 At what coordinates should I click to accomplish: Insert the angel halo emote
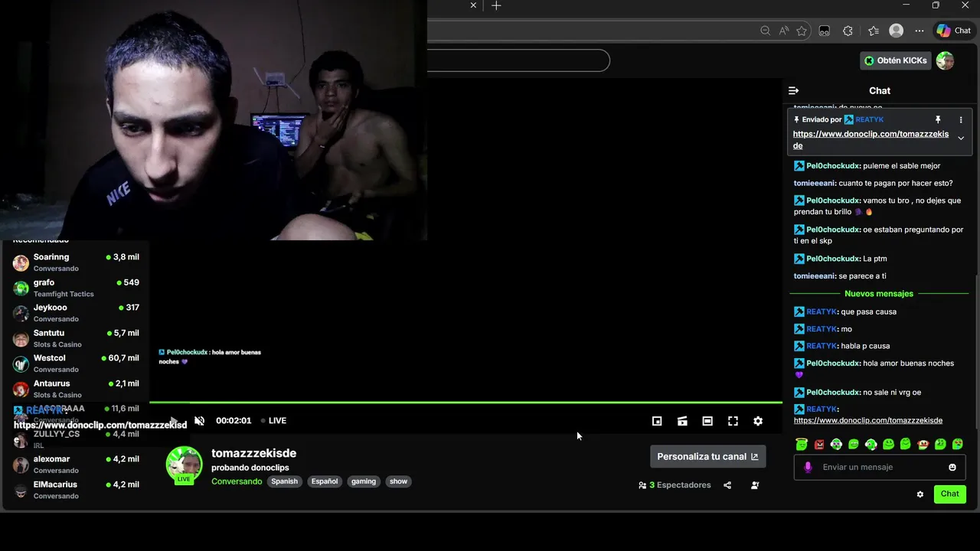[x=802, y=444]
